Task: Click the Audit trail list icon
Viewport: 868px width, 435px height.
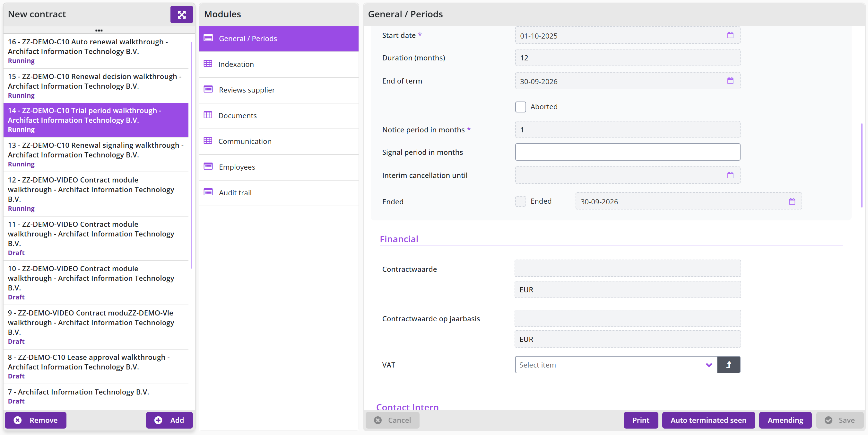Action: 208,192
